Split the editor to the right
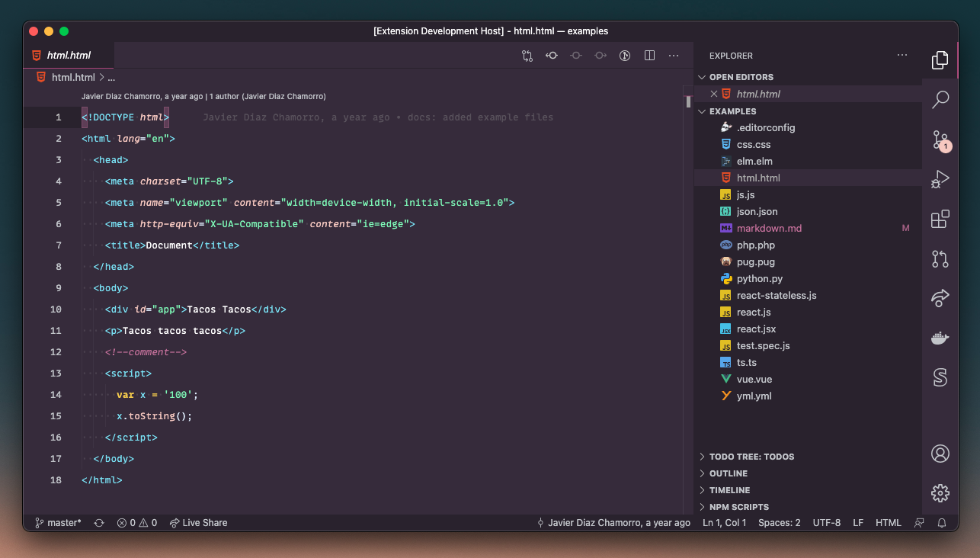980x558 pixels. [x=649, y=56]
